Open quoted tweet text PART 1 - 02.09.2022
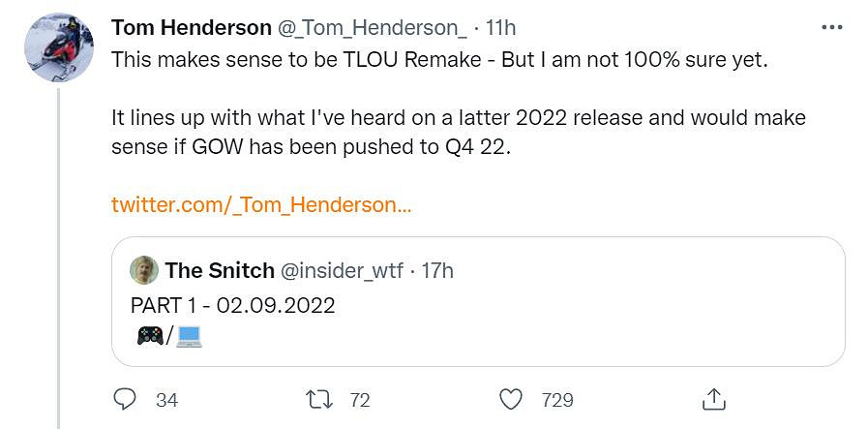The height and width of the screenshot is (429, 868). (x=232, y=305)
